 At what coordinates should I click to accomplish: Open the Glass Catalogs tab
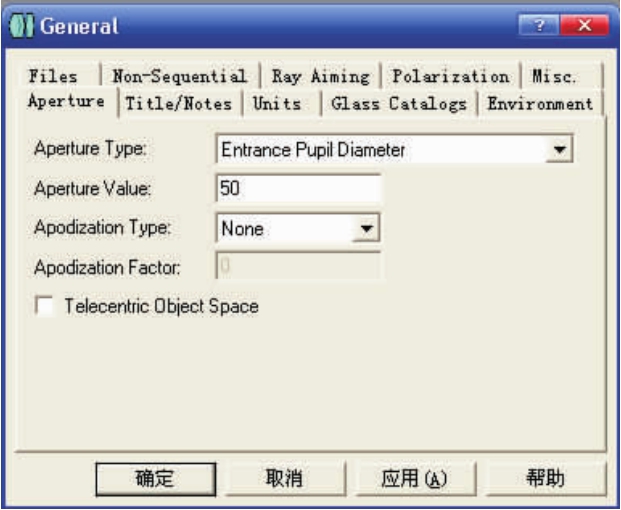click(399, 104)
